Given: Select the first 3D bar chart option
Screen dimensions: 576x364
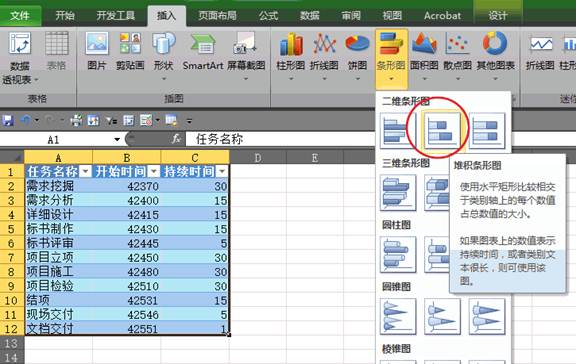Looking at the screenshot, I should pyautogui.click(x=398, y=192).
